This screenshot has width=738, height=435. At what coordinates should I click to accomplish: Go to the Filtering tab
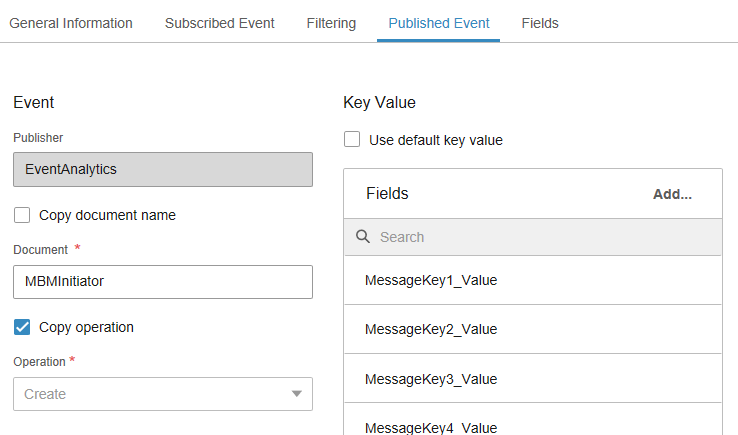point(331,23)
